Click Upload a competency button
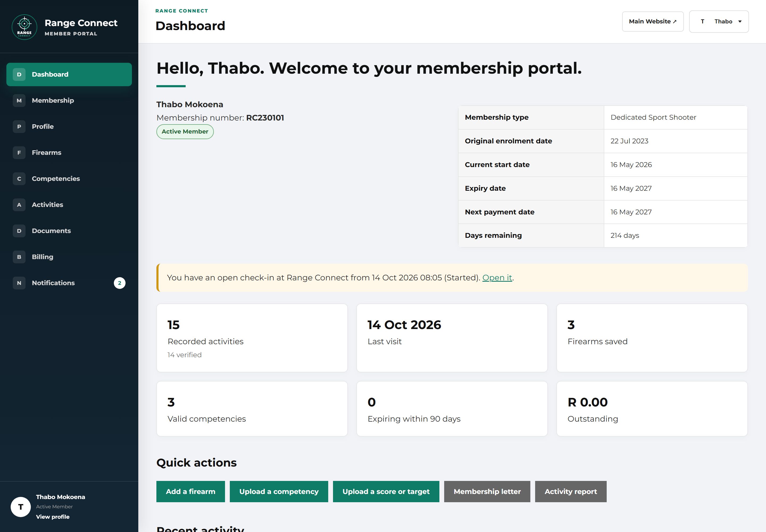 (279, 491)
